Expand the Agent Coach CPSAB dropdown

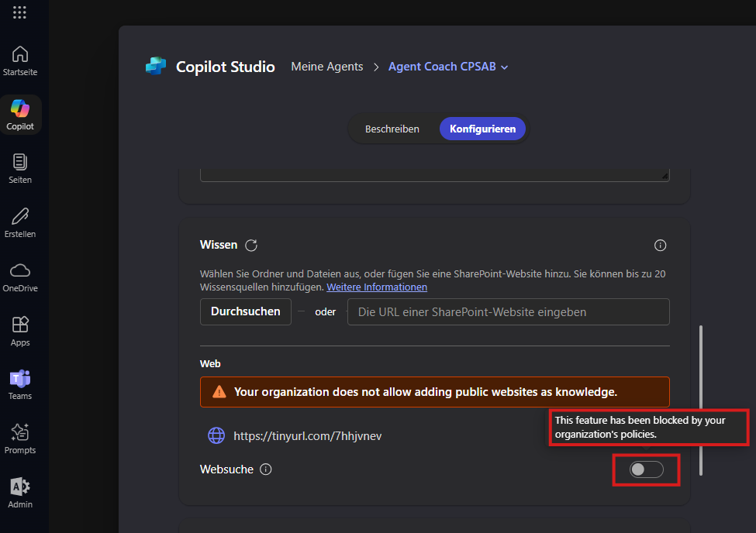[504, 67]
